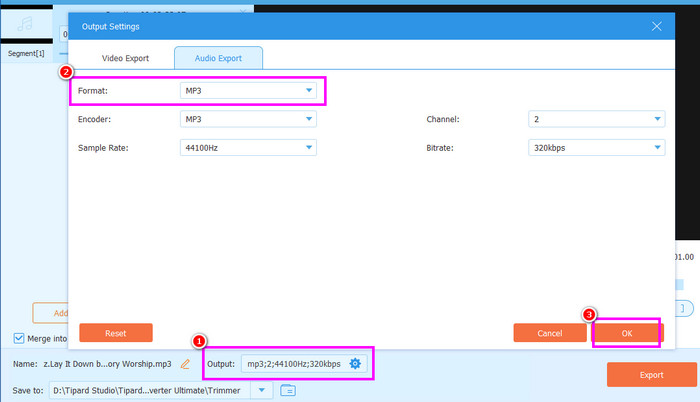Open output settings gear icon

(355, 364)
